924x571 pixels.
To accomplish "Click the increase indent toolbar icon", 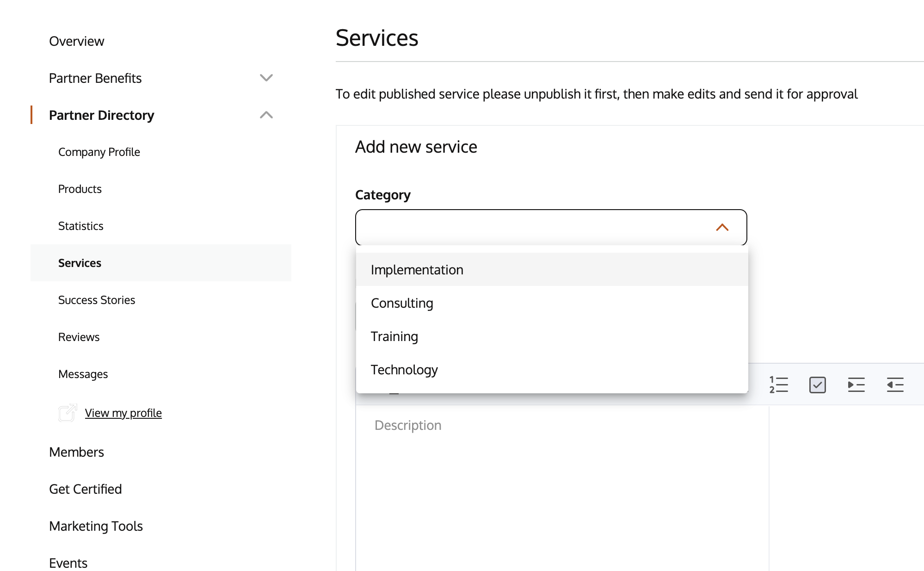I will [856, 385].
